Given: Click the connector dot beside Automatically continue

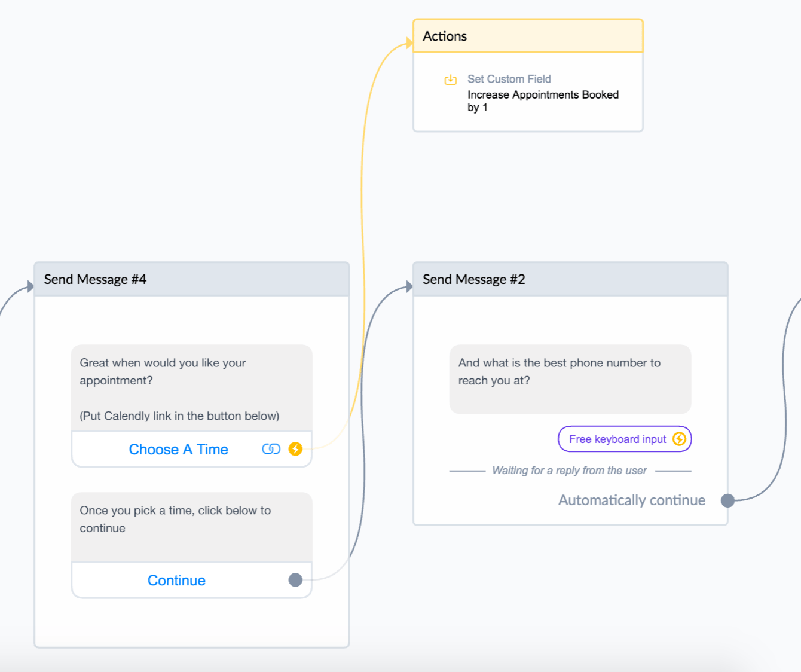Looking at the screenshot, I should point(727,500).
